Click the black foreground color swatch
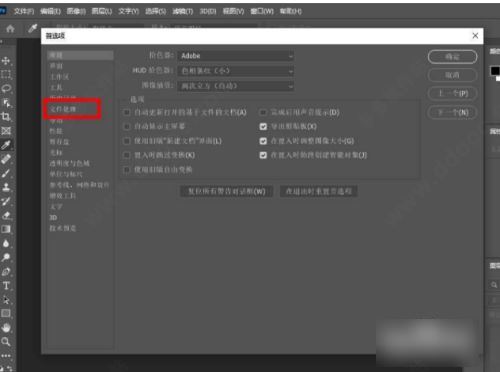 pos(495,71)
